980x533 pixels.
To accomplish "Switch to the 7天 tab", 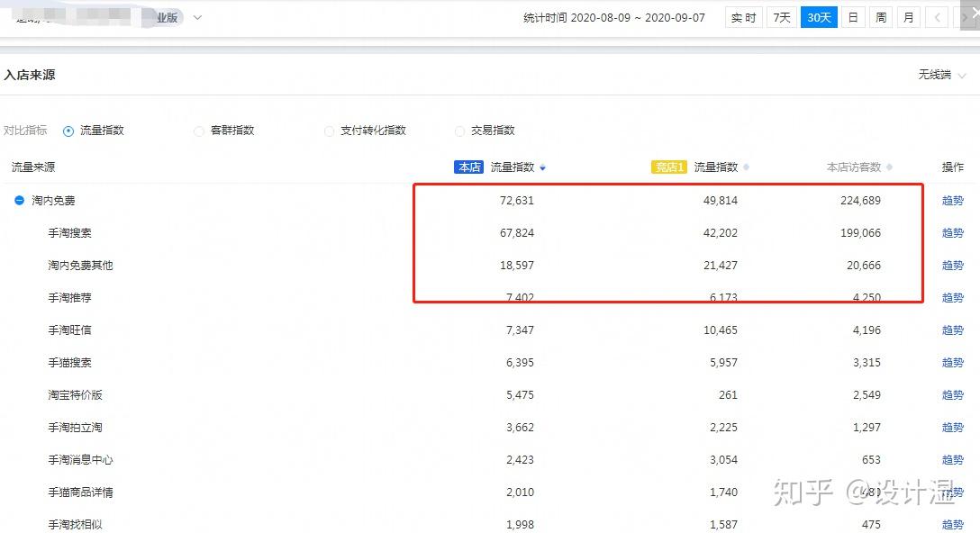I will (x=782, y=16).
